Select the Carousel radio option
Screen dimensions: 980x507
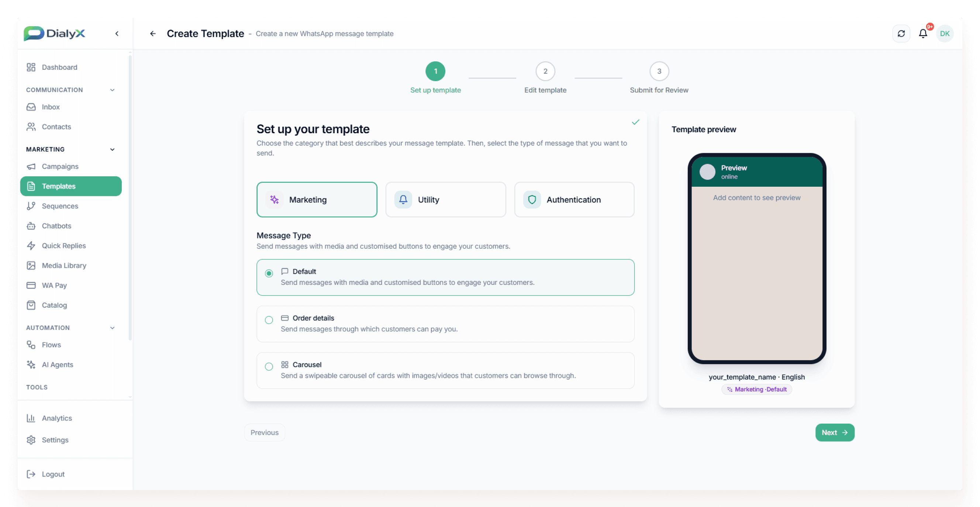coord(269,366)
